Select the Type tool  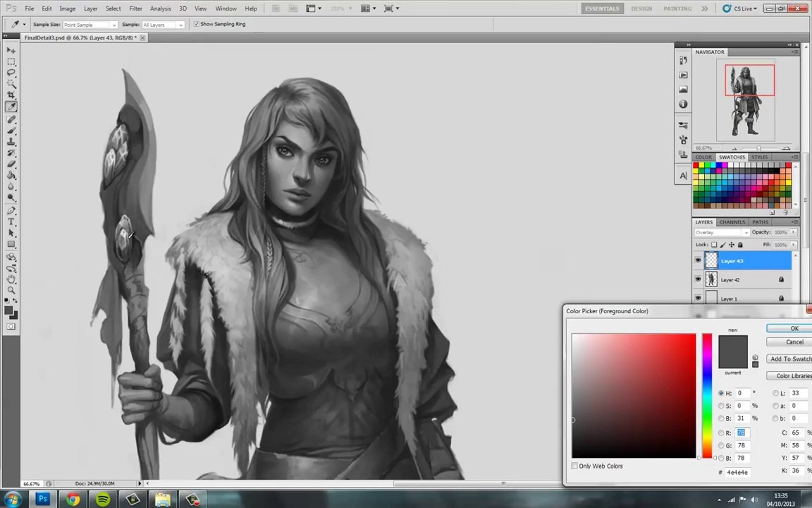coord(11,222)
